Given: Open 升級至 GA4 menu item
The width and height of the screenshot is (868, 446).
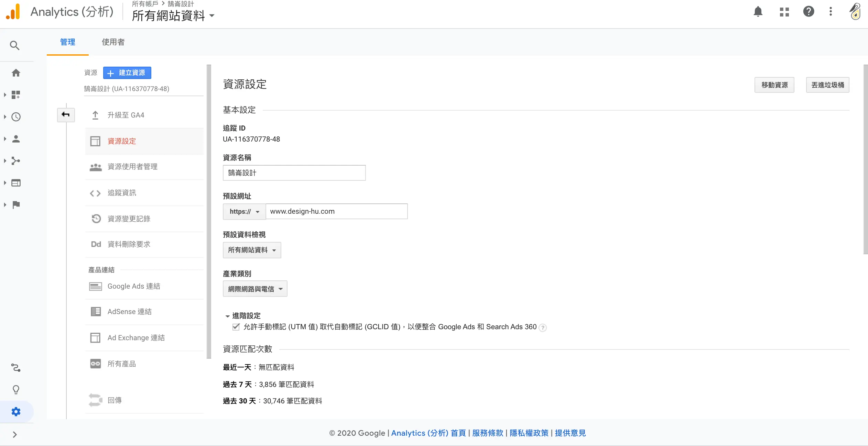Looking at the screenshot, I should click(x=144, y=115).
